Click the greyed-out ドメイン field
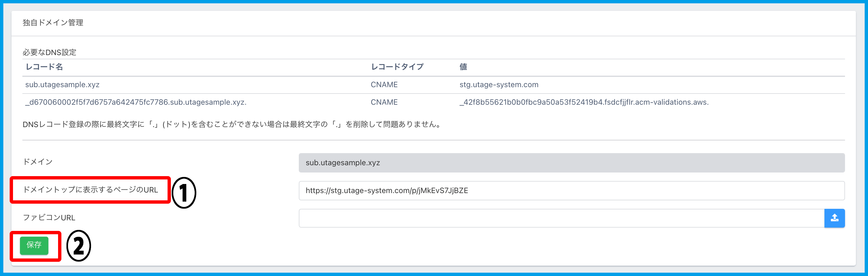The image size is (868, 276). 571,163
